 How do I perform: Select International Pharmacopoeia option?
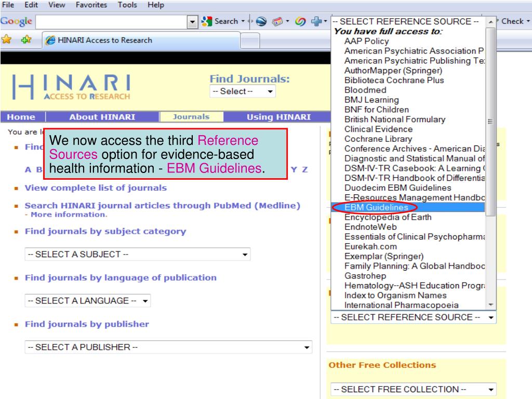click(408, 305)
